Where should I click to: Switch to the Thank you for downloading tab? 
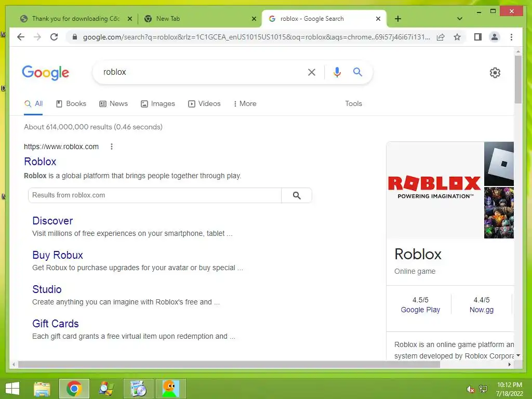pos(76,19)
